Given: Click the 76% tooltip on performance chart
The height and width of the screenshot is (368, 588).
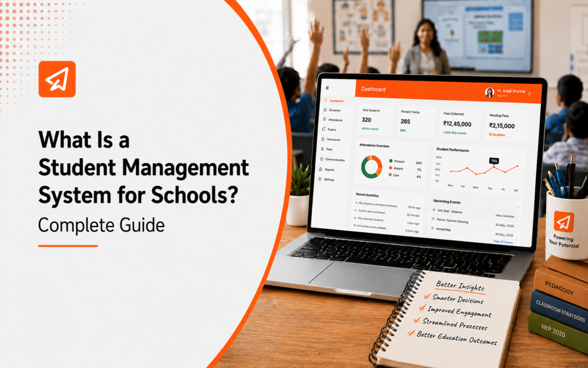Looking at the screenshot, I should 494,161.
